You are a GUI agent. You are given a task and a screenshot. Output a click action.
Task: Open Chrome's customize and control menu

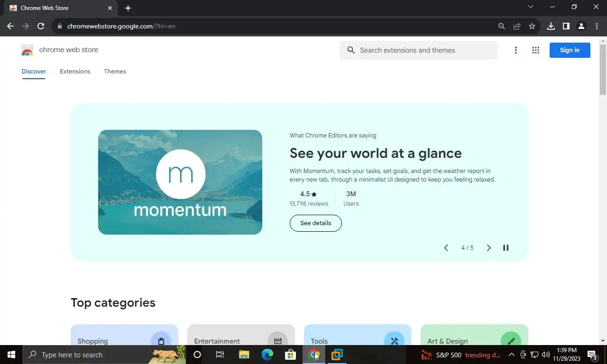click(597, 26)
